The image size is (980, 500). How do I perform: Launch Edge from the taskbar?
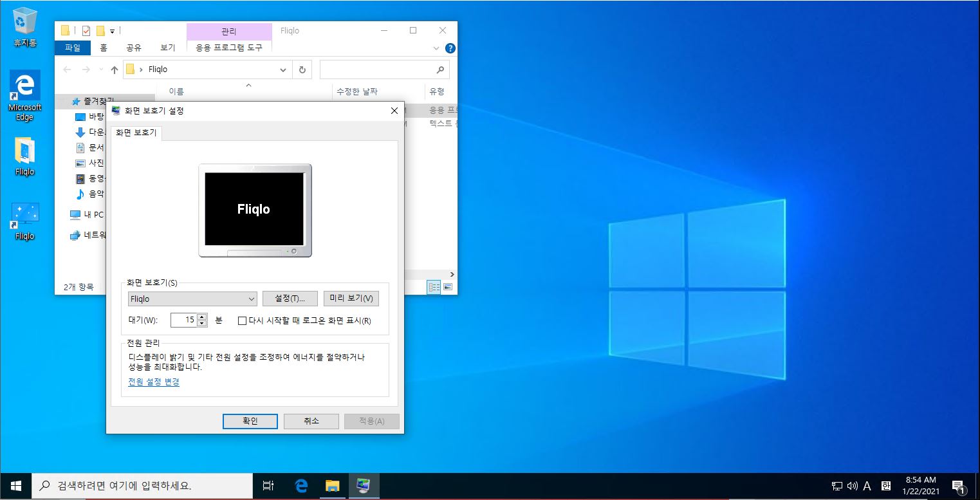coord(300,486)
